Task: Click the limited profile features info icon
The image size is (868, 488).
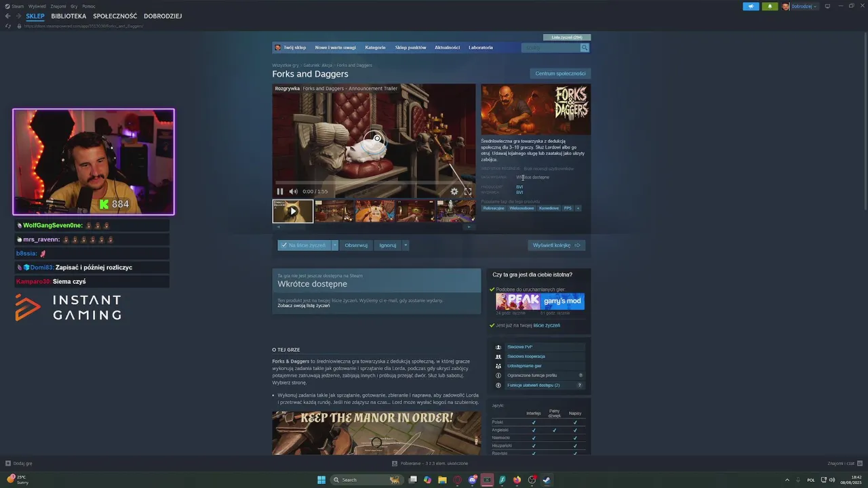Action: point(498,375)
